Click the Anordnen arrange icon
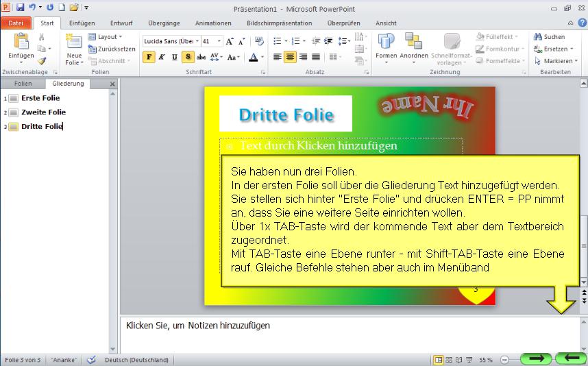Viewport: 588px width, 366px height. pos(413,42)
